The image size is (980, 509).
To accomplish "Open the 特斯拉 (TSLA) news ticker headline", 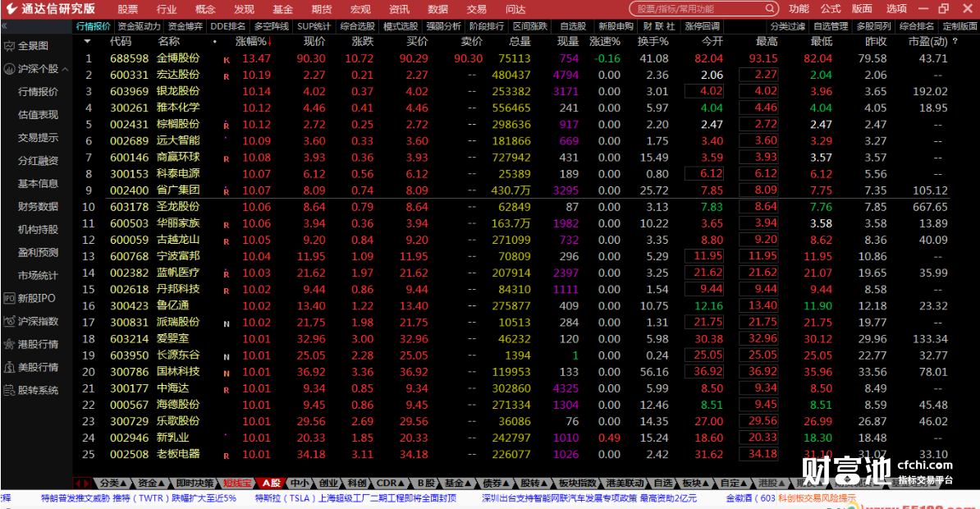I will click(x=355, y=498).
